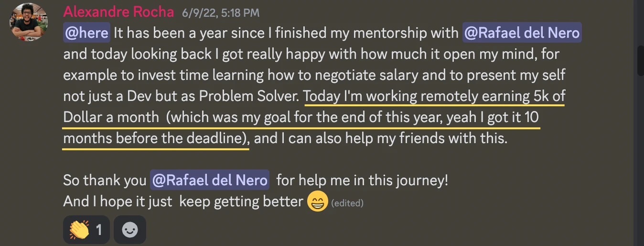Click the underlined "Dollar a month" phrase
Viewport: 644px width, 246px height.
[111, 118]
